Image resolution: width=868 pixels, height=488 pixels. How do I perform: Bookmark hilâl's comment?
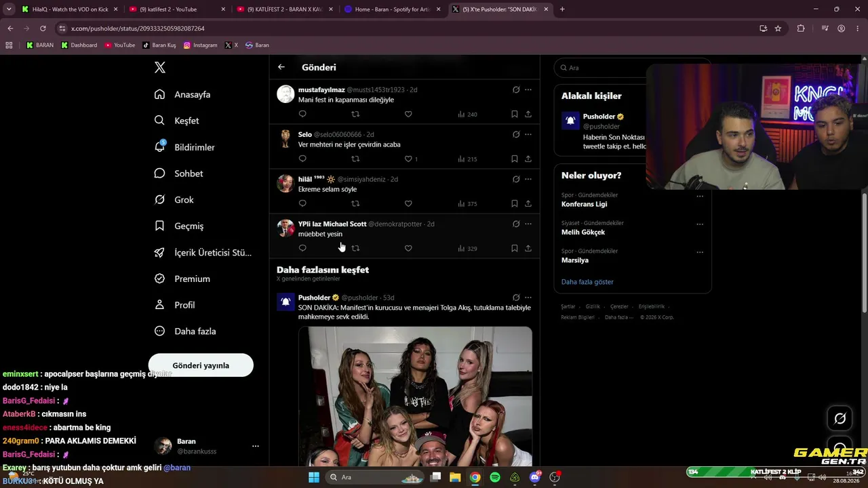tap(515, 203)
